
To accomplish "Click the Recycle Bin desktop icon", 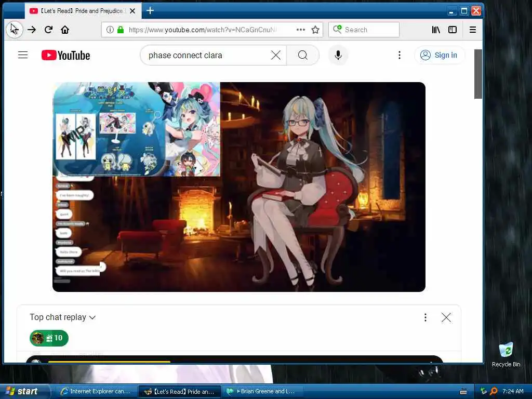I will [x=506, y=354].
